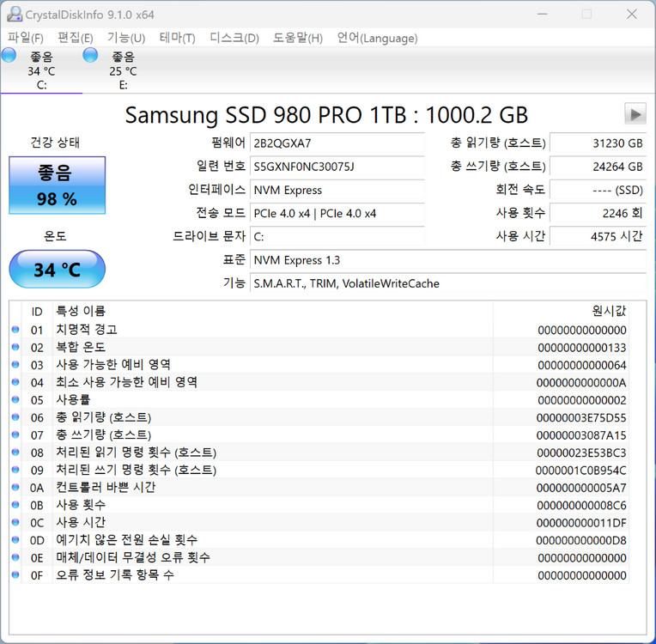Viewport: 656px width, 644px height.
Task: Select row 05 사용률
Action: 319,400
